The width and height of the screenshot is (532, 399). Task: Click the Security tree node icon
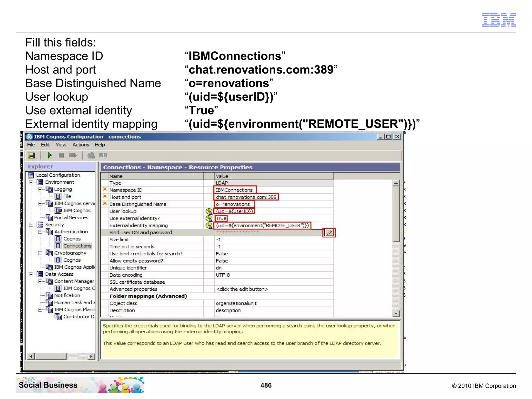[40, 225]
